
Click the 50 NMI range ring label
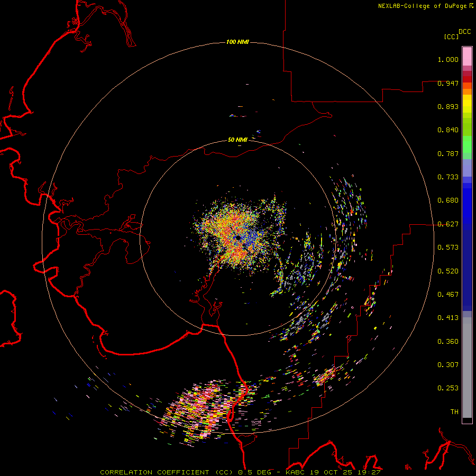point(237,140)
